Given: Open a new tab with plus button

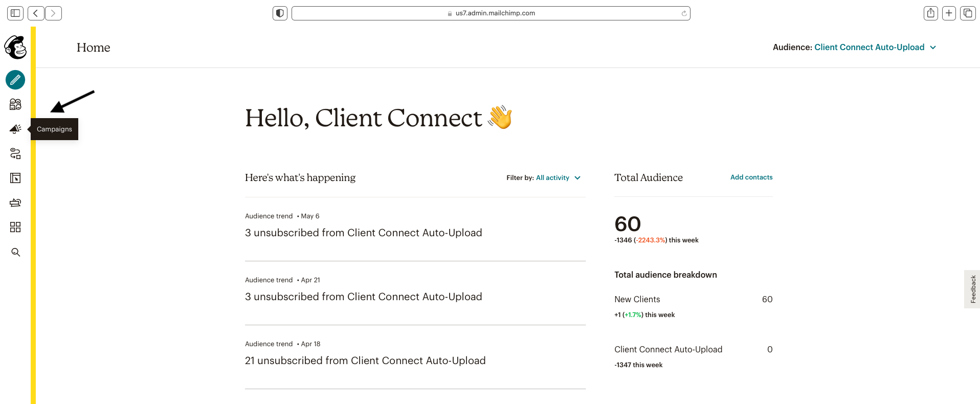Looking at the screenshot, I should click(x=949, y=13).
